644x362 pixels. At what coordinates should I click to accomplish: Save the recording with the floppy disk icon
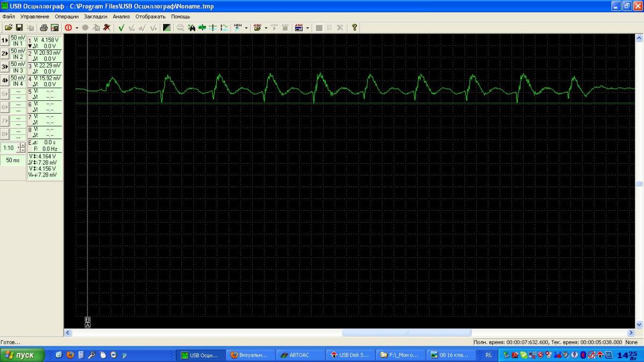19,27
